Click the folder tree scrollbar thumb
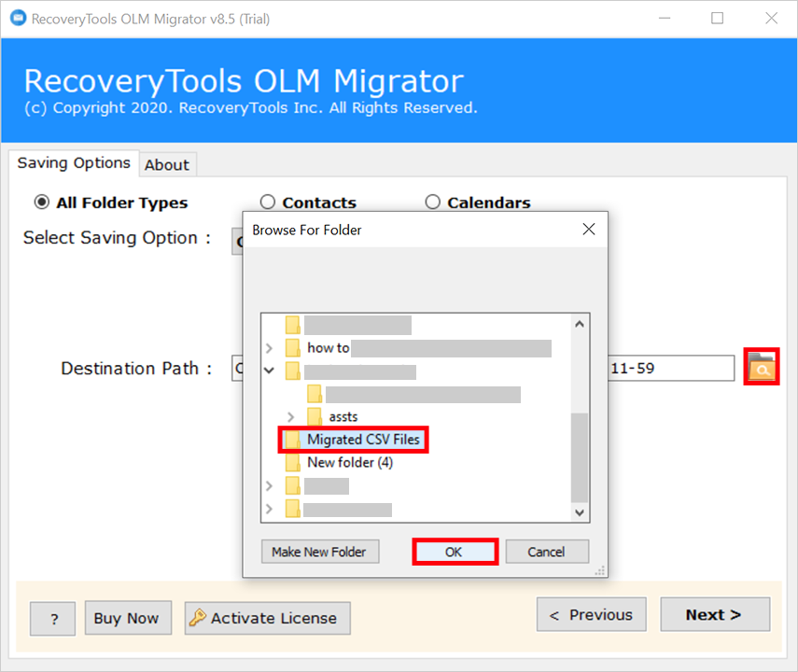Screen dimensions: 798x672 [x=580, y=457]
